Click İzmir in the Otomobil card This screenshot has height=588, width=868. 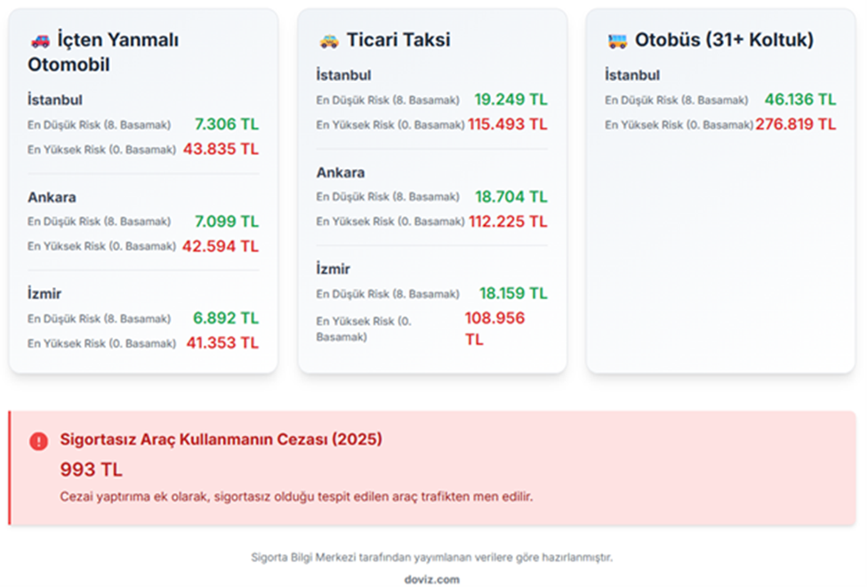pyautogui.click(x=44, y=294)
